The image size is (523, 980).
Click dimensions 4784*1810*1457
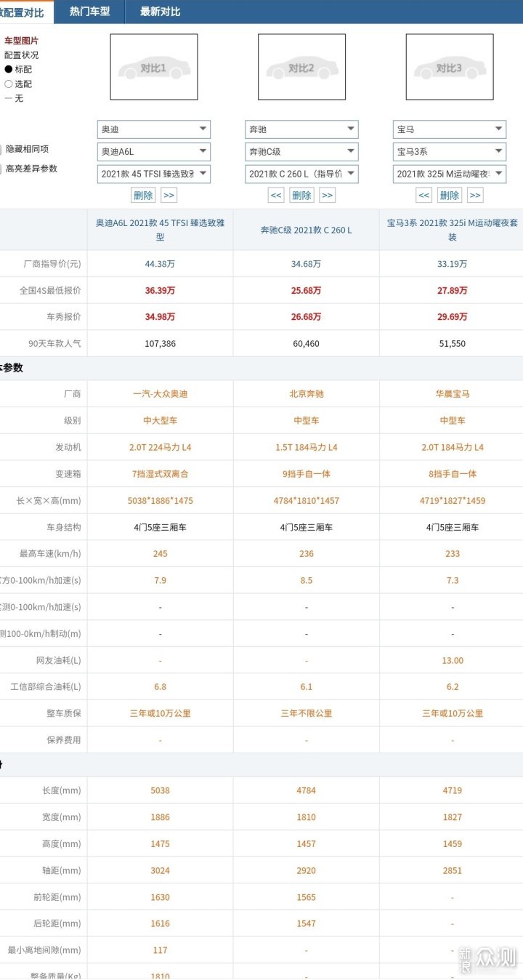306,501
